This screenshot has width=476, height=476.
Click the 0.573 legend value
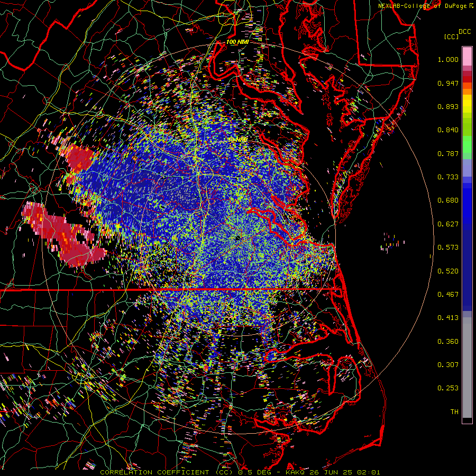tap(448, 248)
